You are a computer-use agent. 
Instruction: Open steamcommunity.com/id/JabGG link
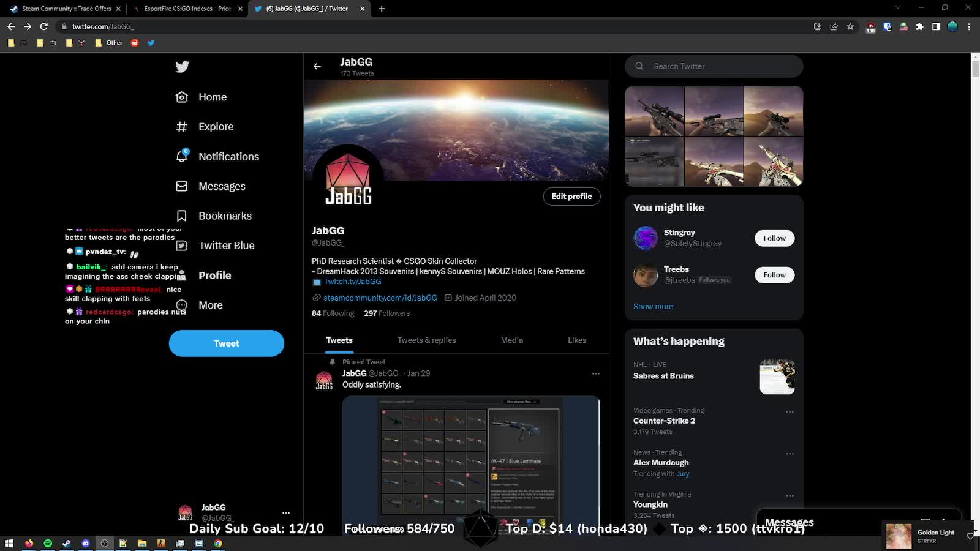point(380,298)
